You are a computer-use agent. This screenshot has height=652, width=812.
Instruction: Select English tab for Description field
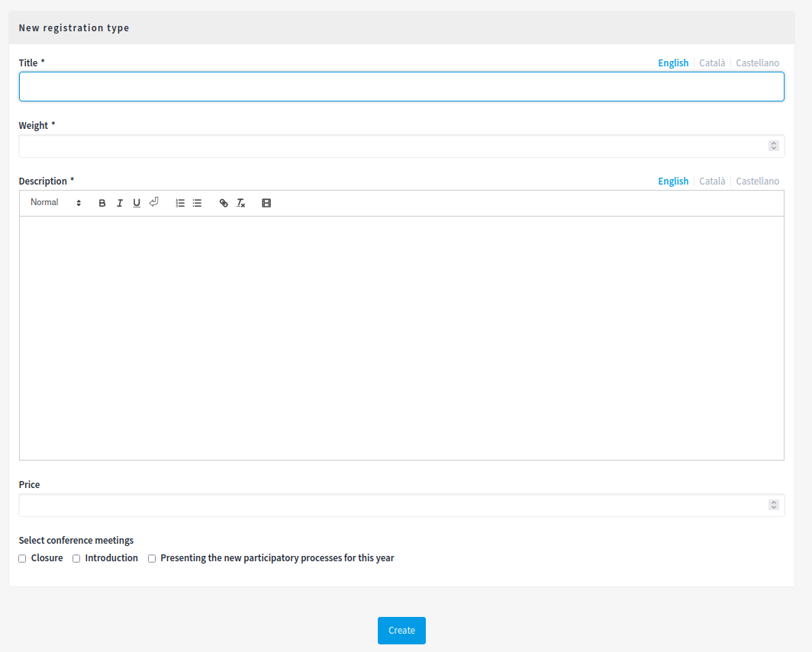(673, 181)
